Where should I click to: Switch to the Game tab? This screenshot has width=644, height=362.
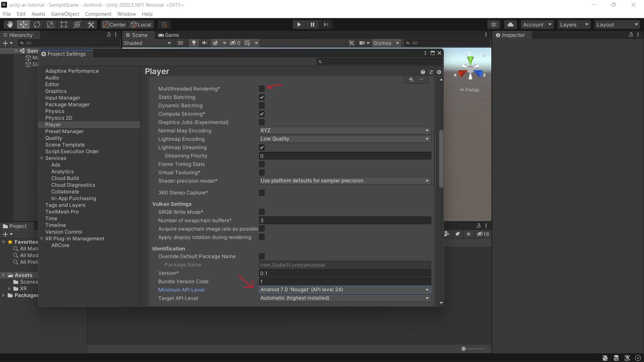coord(169,35)
